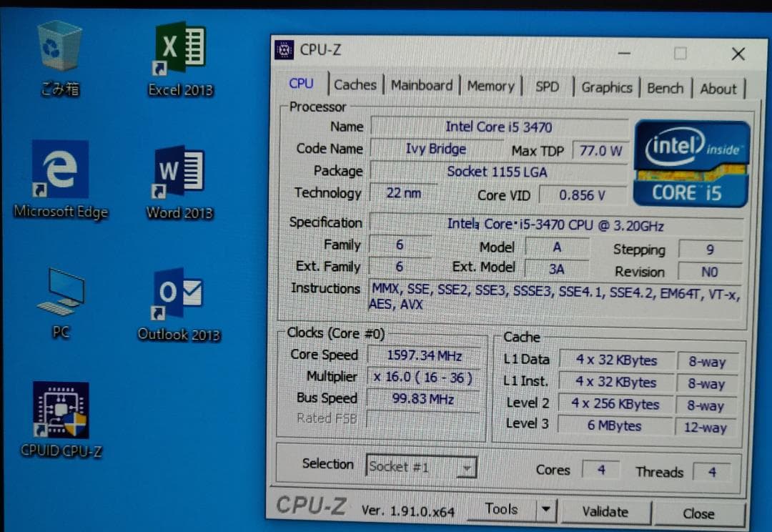The image size is (772, 532).
Task: Switch to the Caches tab
Action: click(355, 85)
